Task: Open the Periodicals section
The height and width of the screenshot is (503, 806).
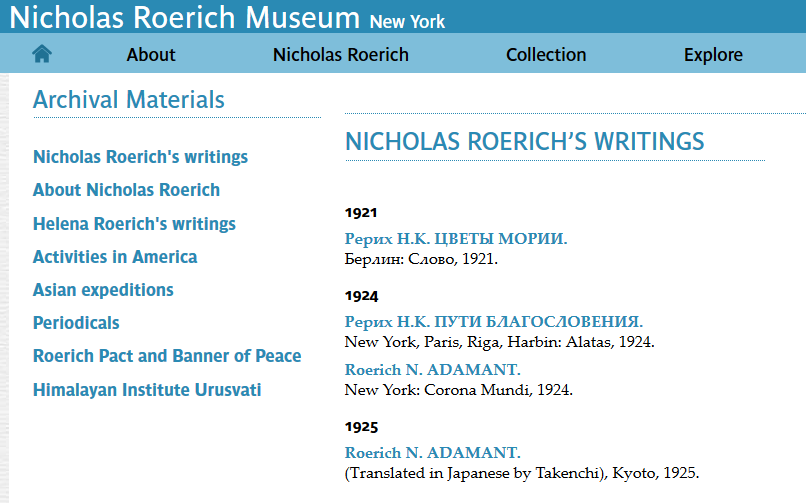Action: point(76,323)
